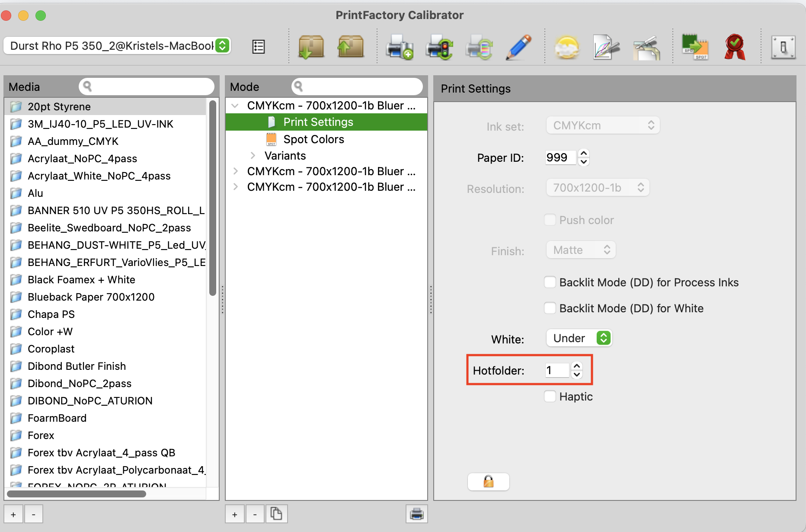Select media Chapa PS
Image resolution: width=806 pixels, height=532 pixels.
click(x=105, y=314)
